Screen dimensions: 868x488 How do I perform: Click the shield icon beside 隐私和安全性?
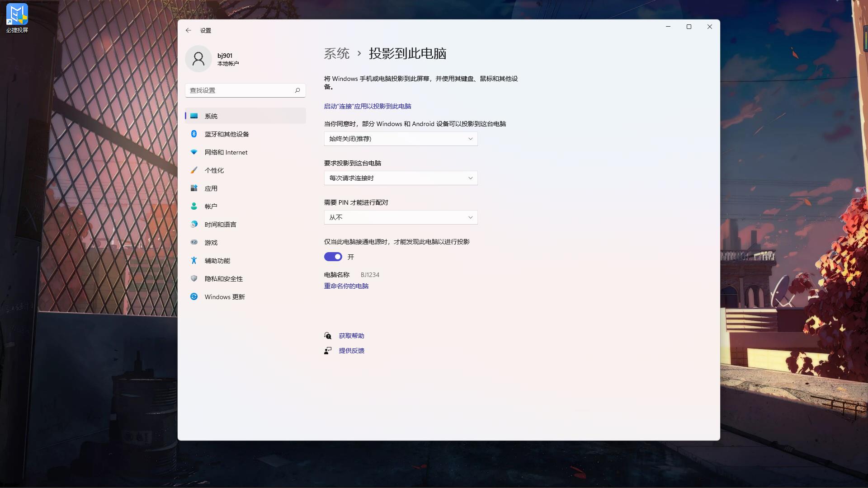pyautogui.click(x=194, y=278)
